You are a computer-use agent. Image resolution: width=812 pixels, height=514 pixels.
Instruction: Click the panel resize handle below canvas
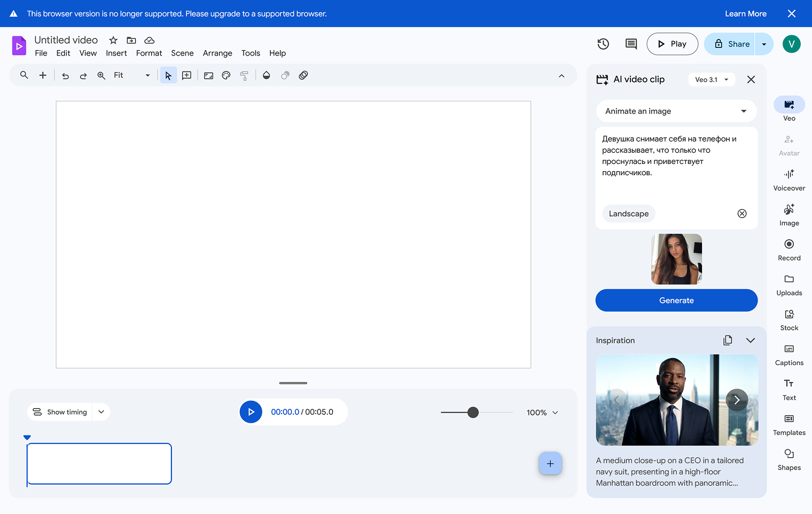[293, 383]
